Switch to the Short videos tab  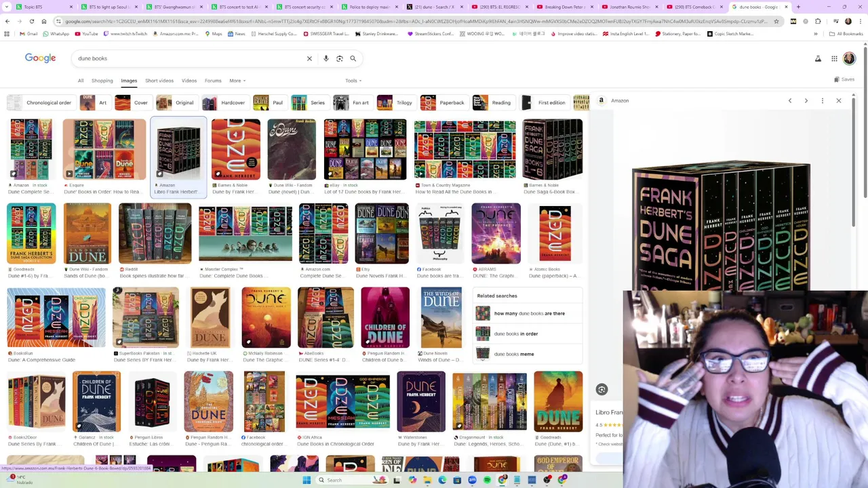pyautogui.click(x=159, y=81)
